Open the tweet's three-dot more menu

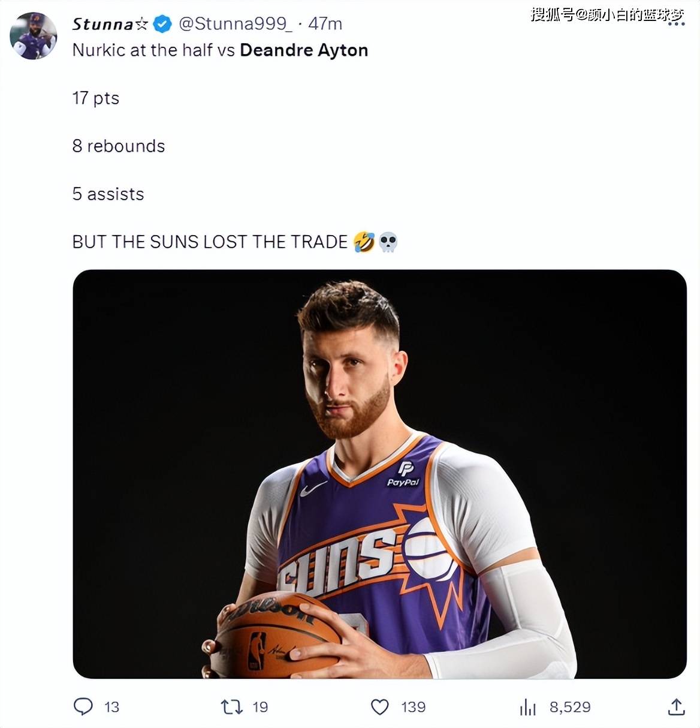tap(676, 24)
